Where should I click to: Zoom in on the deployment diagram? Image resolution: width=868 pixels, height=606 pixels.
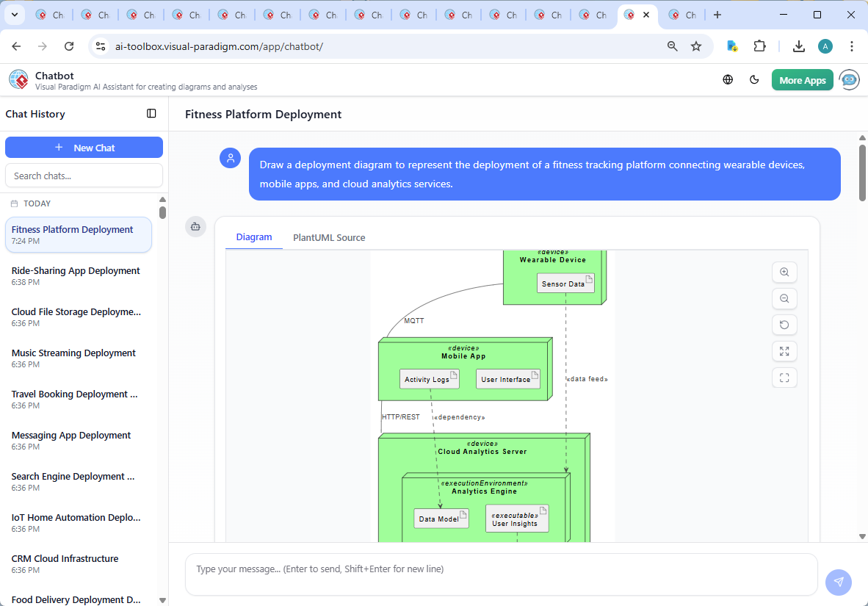[784, 272]
